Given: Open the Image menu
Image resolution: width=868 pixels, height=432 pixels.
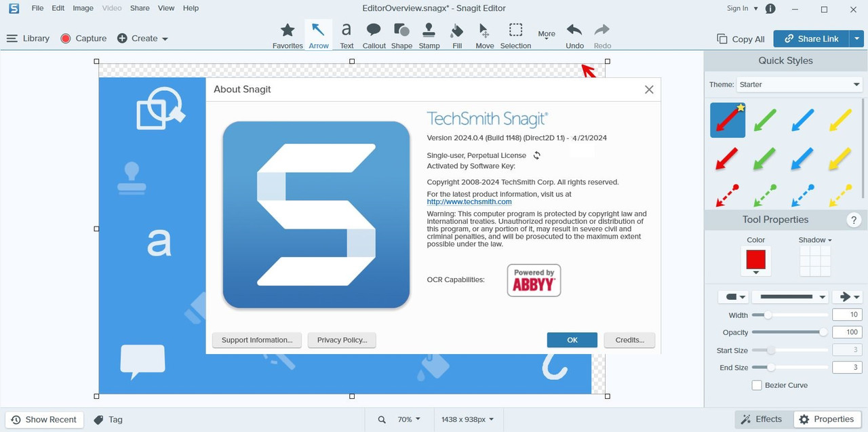Looking at the screenshot, I should [83, 8].
